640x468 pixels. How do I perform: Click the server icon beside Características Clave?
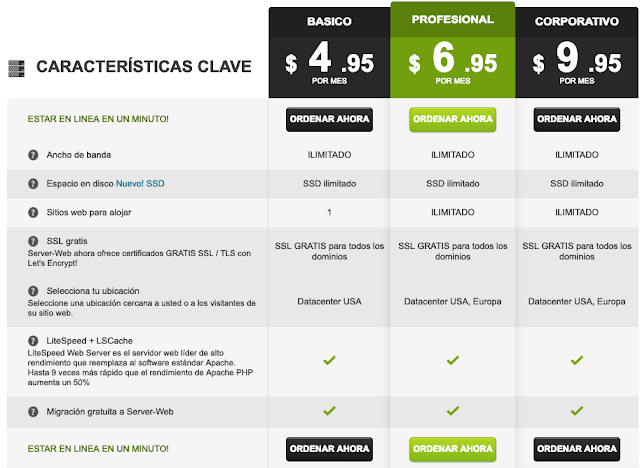pyautogui.click(x=16, y=68)
